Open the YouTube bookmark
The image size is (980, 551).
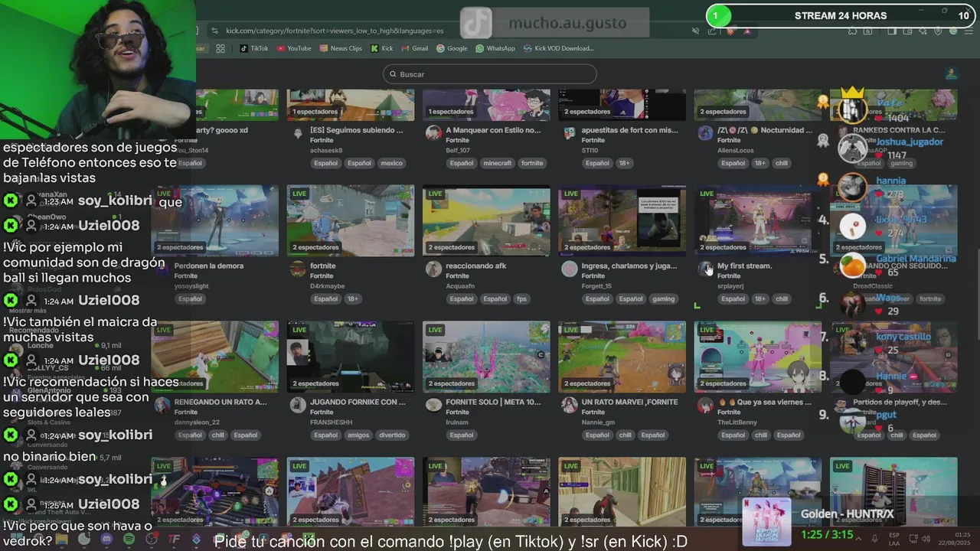tap(294, 48)
